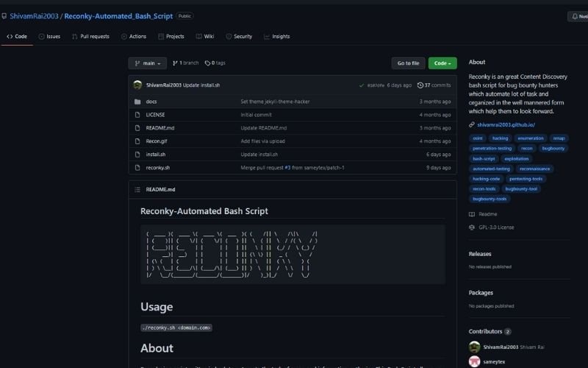Image resolution: width=588 pixels, height=368 pixels.
Task: Click the Releases heading link
Action: coord(480,254)
